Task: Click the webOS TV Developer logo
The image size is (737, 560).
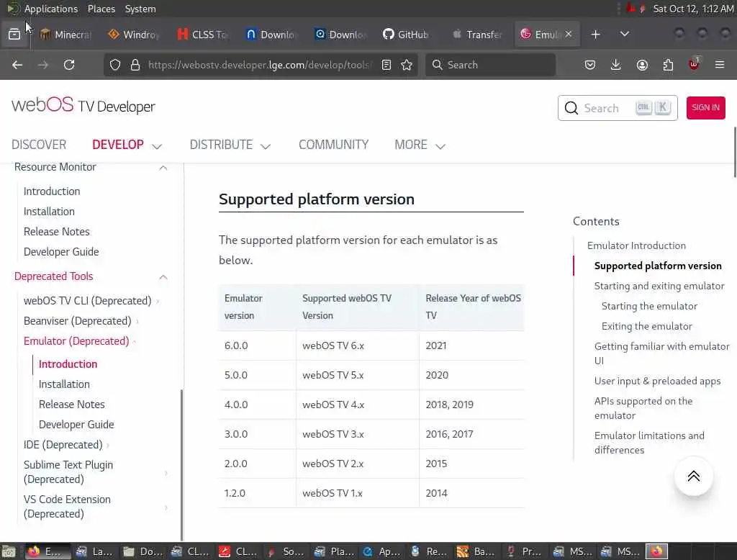Action: tap(83, 105)
